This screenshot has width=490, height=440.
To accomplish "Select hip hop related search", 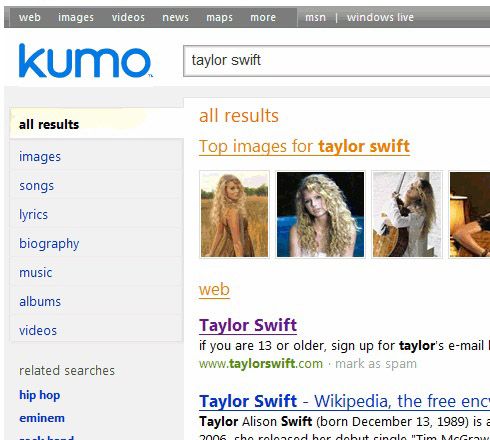I will pyautogui.click(x=40, y=395).
